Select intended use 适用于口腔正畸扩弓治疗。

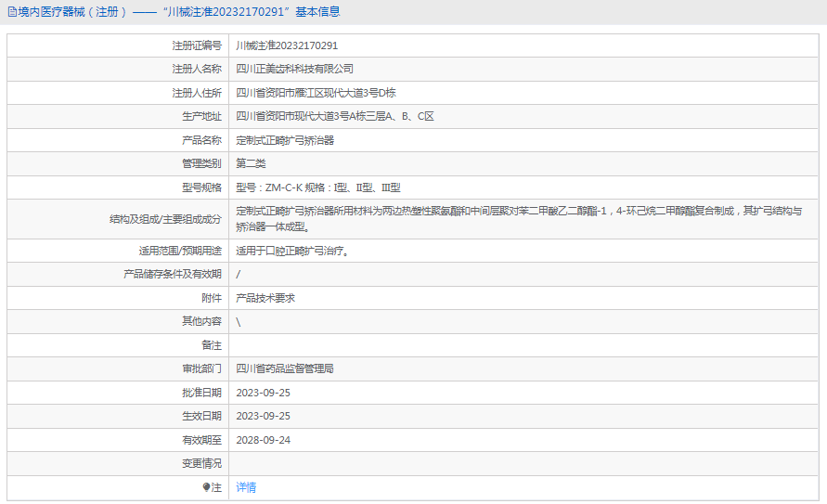(292, 251)
